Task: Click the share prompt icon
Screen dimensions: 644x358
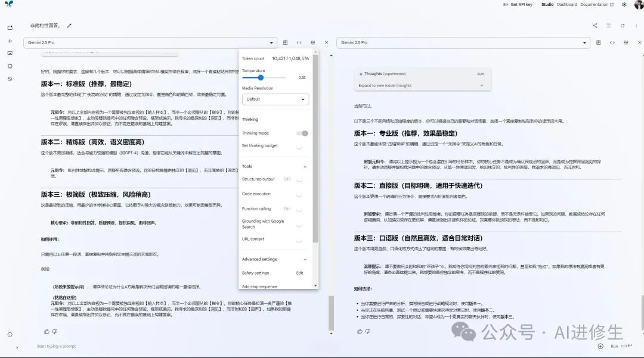Action: click(595, 26)
